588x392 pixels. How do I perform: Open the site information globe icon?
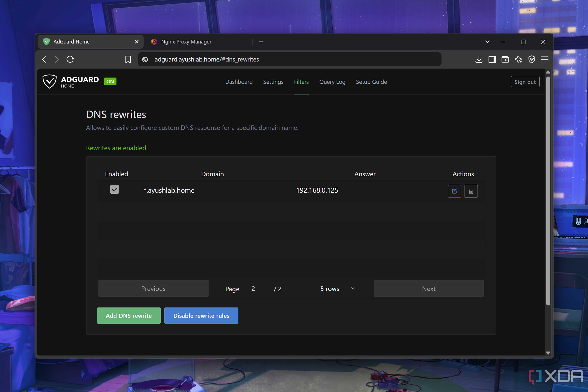[145, 59]
